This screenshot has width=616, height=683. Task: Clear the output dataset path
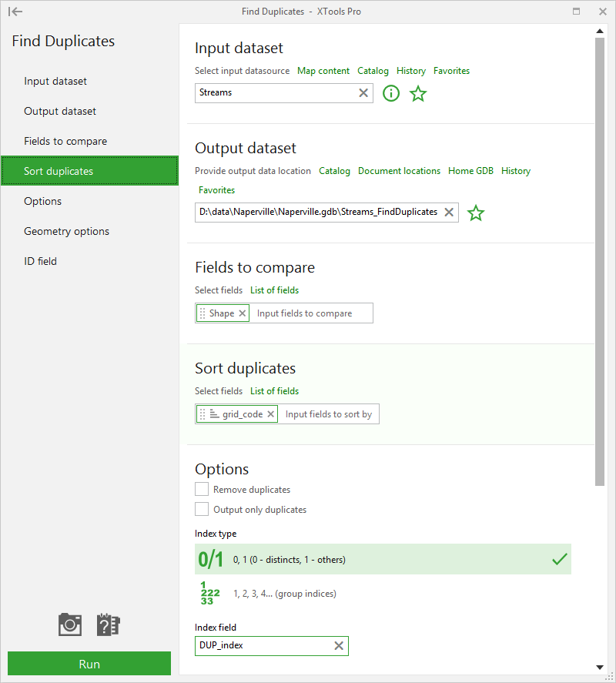click(449, 212)
